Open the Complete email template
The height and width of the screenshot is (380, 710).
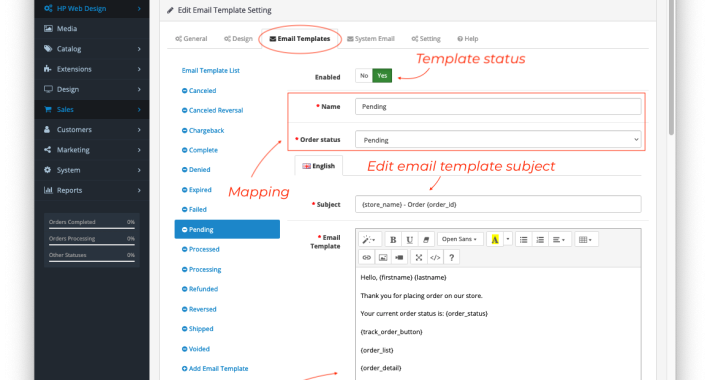[x=200, y=150]
